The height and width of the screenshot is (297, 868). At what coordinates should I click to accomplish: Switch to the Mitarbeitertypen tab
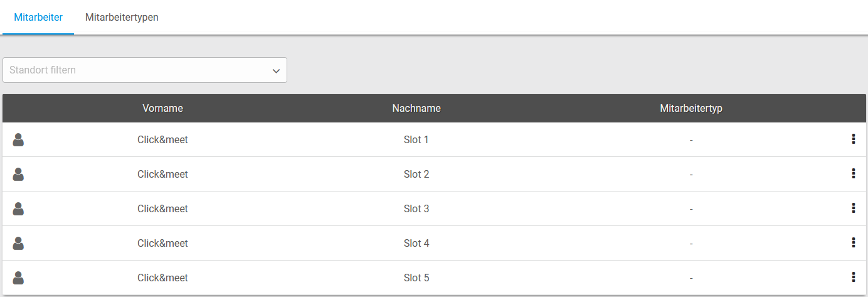(x=122, y=18)
